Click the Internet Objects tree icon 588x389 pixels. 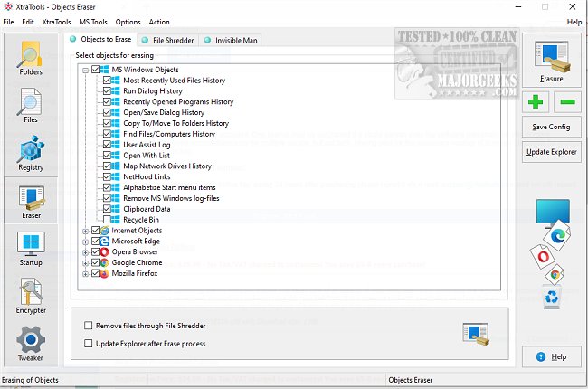point(104,231)
